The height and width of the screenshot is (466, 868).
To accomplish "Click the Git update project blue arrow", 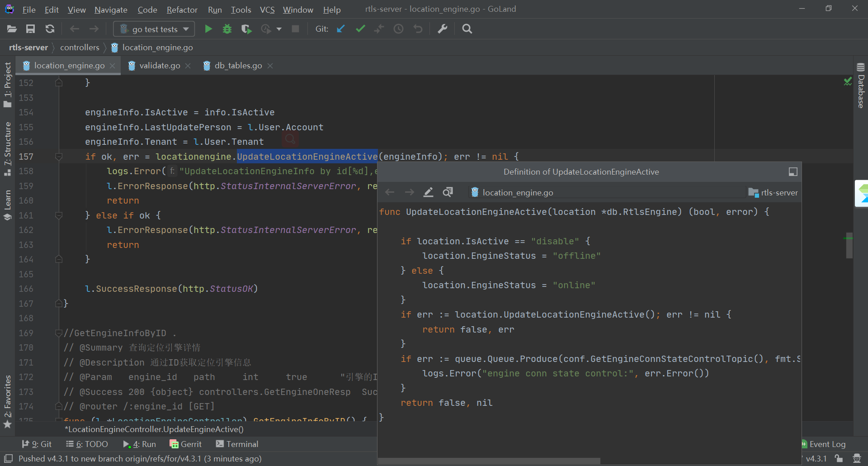I will click(341, 29).
